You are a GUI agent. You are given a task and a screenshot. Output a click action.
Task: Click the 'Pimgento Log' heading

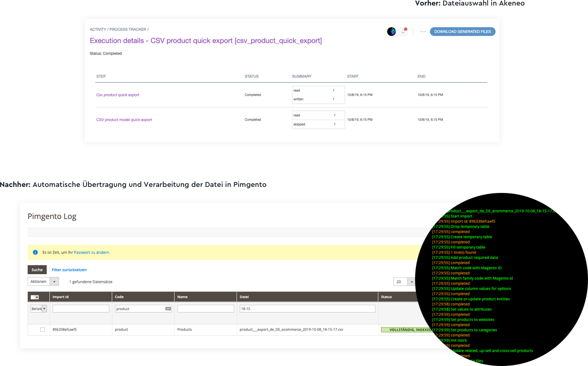click(x=52, y=216)
